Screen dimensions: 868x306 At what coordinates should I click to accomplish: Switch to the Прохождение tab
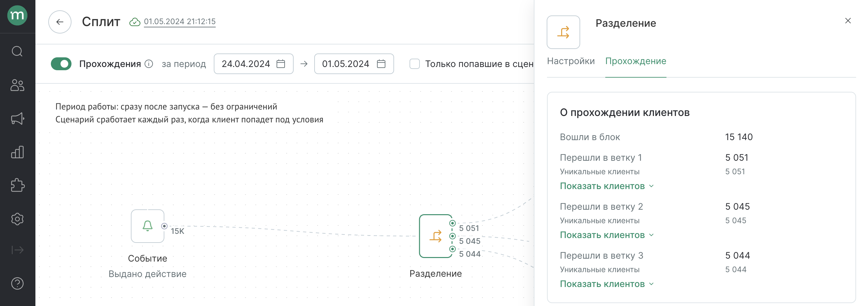click(x=636, y=61)
